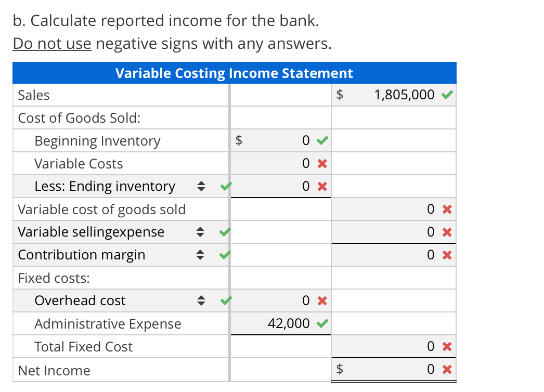The height and width of the screenshot is (392, 544).
Task: Click the Variable cost of goods sold label
Action: coord(101,210)
